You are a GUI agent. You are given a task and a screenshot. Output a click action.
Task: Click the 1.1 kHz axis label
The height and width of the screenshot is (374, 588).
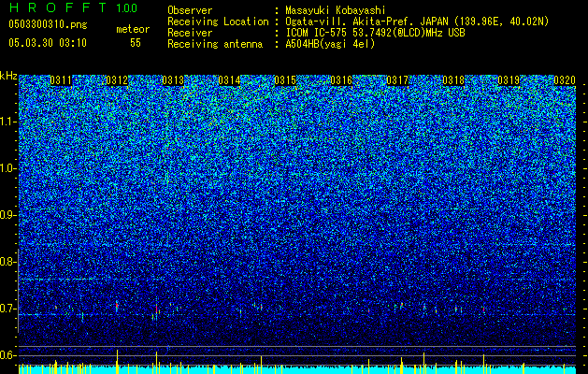click(x=8, y=122)
